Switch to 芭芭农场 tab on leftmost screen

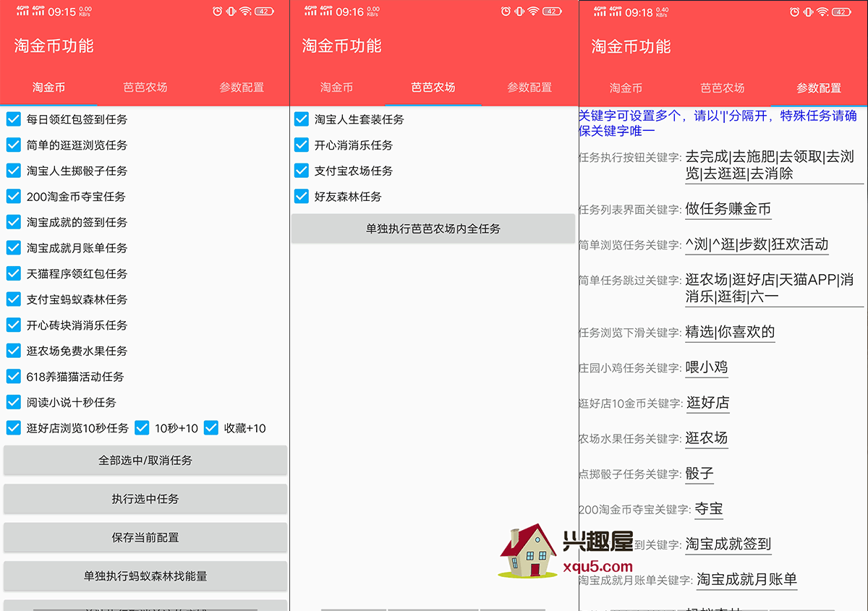145,87
